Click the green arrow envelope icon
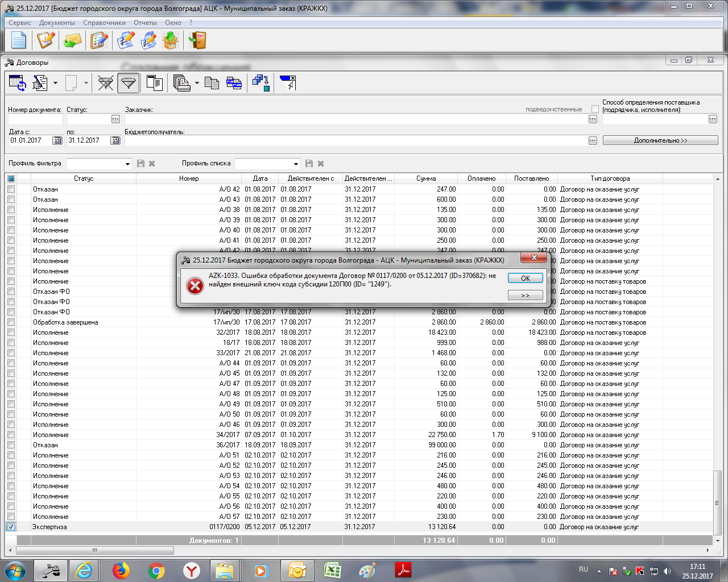The image size is (728, 582). point(72,40)
